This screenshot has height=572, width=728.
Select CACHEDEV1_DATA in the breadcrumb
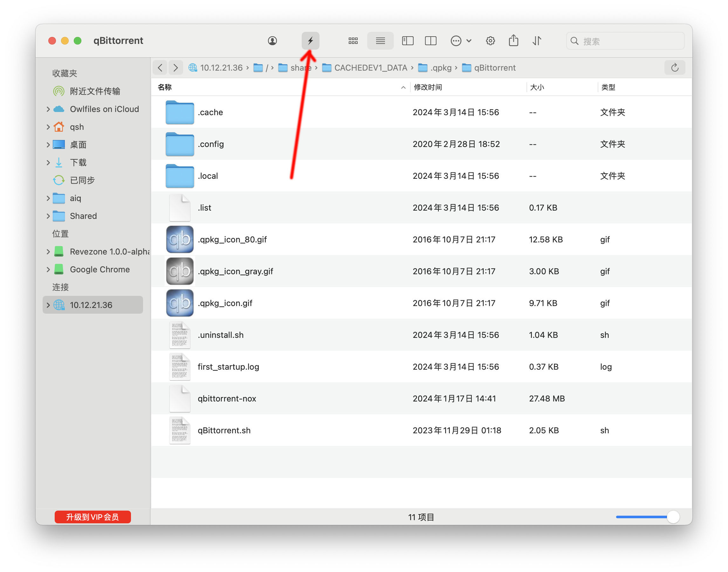click(365, 68)
